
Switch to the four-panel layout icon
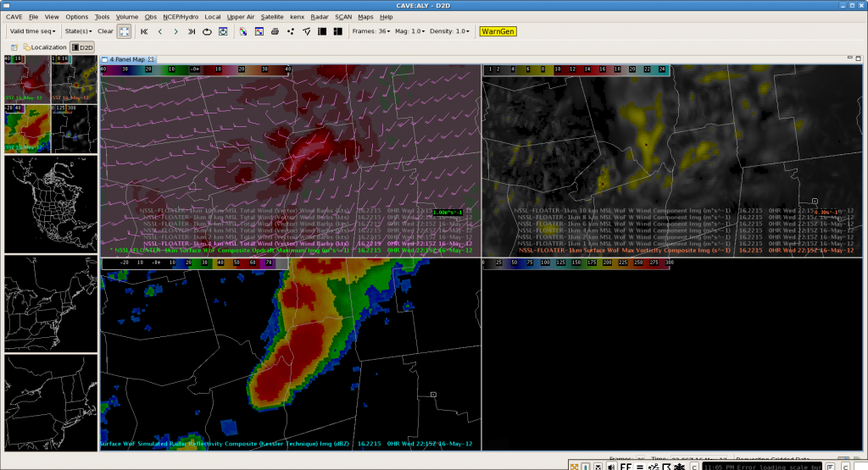coord(337,31)
